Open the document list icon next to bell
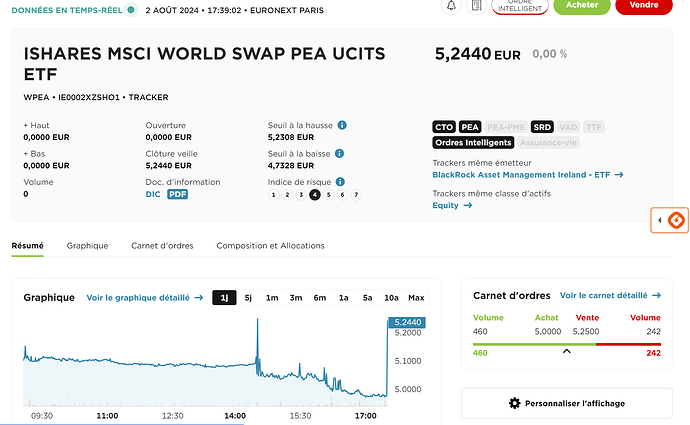Image resolution: width=690 pixels, height=425 pixels. (476, 6)
